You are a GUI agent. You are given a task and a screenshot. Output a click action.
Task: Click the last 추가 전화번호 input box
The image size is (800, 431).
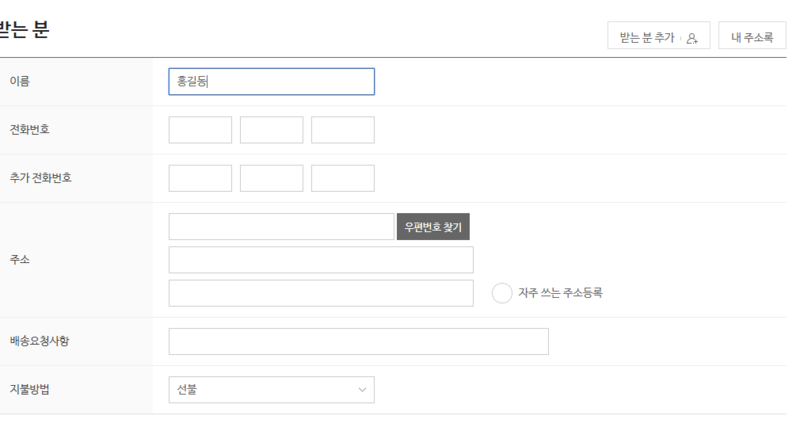343,179
